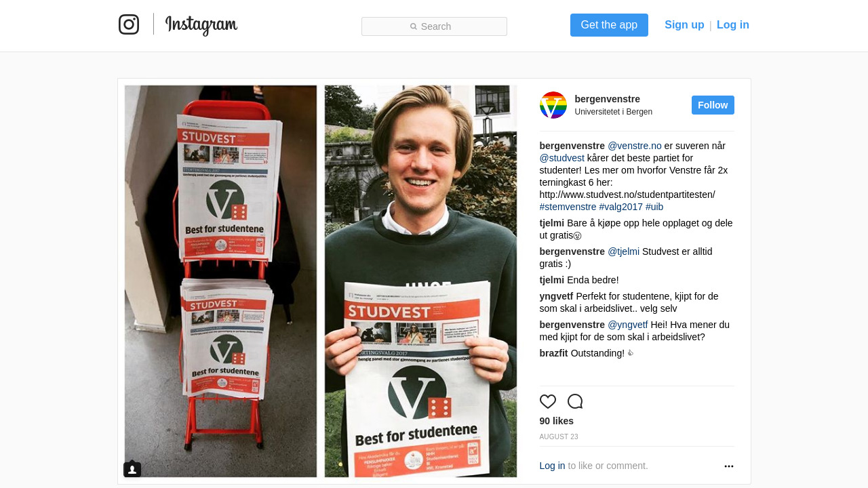Viewport: 868px width, 488px height.
Task: Open comments with the speech bubble icon
Action: (x=575, y=401)
